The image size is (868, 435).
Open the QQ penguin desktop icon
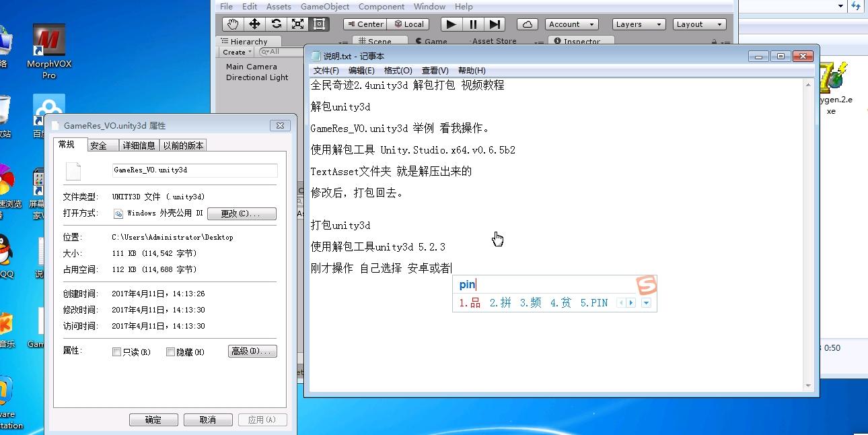pyautogui.click(x=5, y=256)
